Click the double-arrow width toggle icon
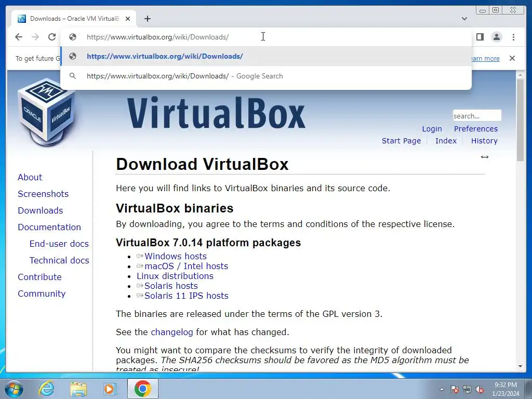Screen dimensions: 532x399 pos(485,157)
